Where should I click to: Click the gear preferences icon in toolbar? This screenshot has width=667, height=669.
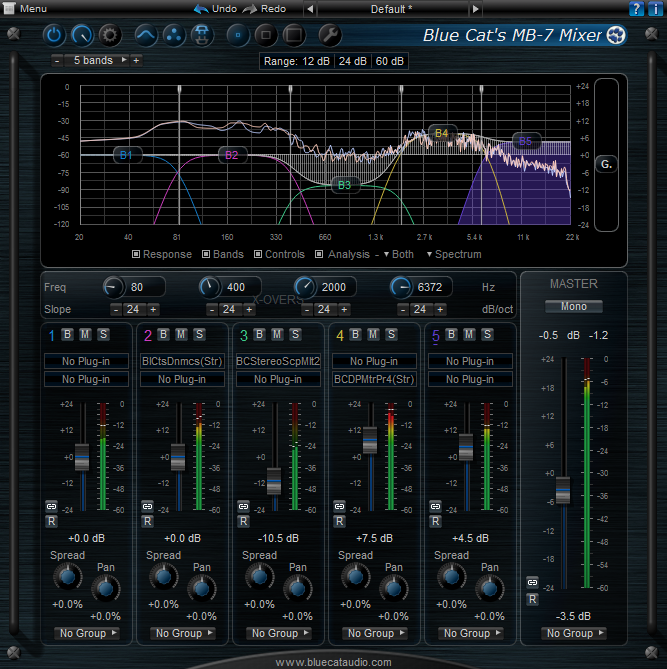[110, 36]
